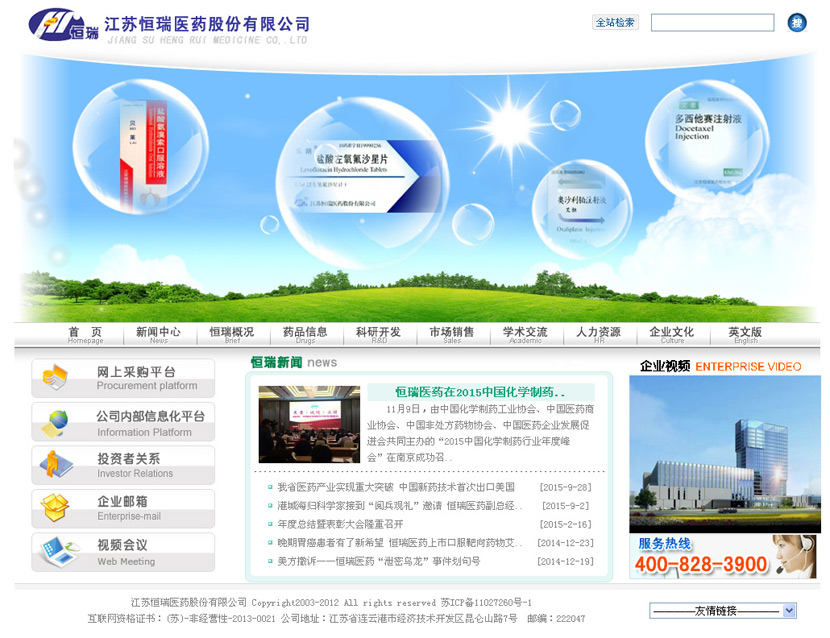Click the Hengrui company logo
Viewport: 830px width, 638px height.
click(64, 25)
